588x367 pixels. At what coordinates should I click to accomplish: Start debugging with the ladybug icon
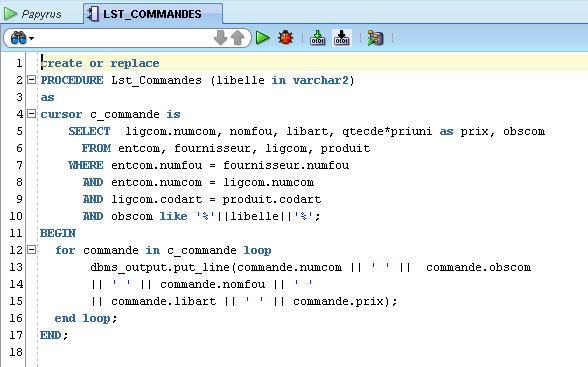285,38
